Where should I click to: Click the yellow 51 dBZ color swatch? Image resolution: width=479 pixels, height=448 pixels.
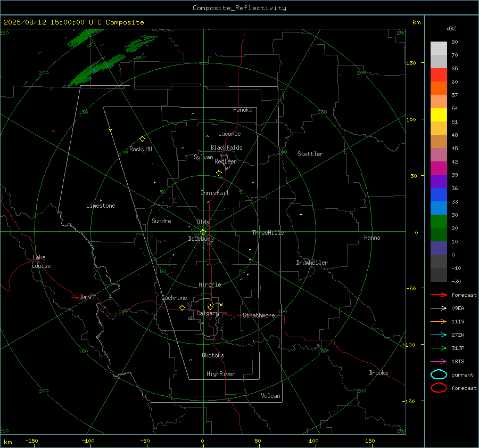(439, 115)
